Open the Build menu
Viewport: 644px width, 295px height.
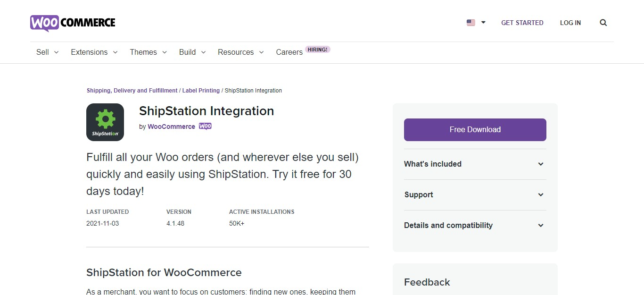[187, 52]
